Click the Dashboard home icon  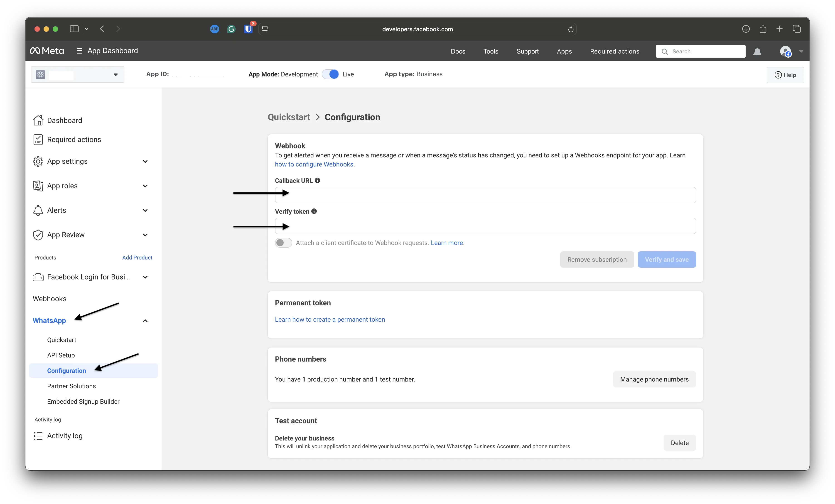coord(38,120)
